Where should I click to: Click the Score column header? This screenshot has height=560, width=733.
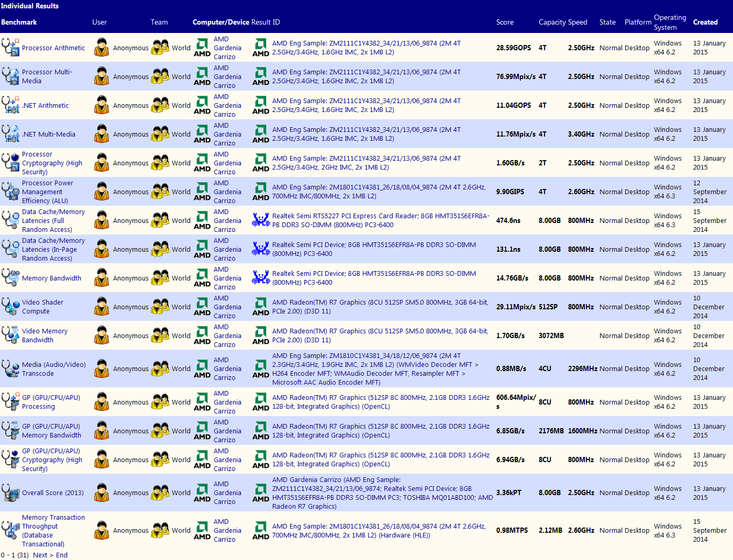(x=505, y=22)
